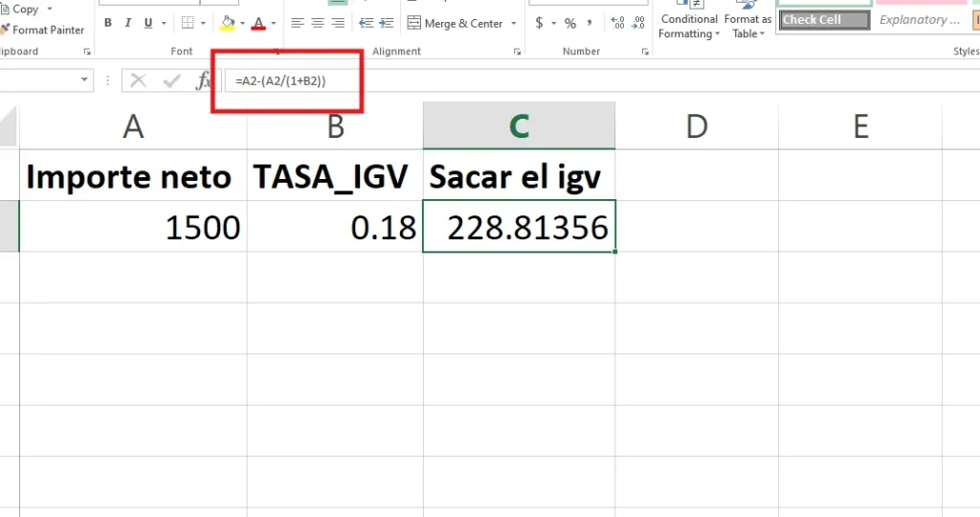Select column A header
Image resolution: width=980 pixels, height=517 pixels.
click(x=133, y=126)
